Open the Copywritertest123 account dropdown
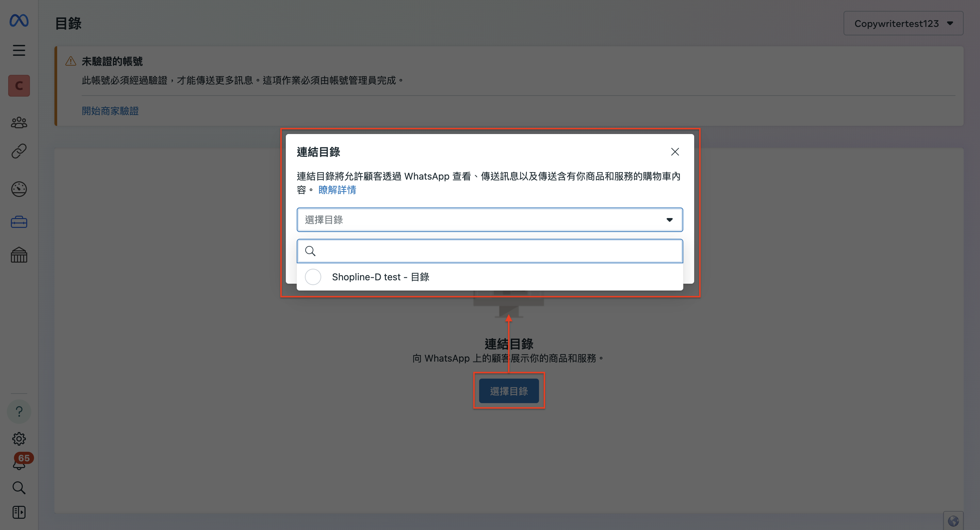The height and width of the screenshot is (530, 980). coord(903,23)
